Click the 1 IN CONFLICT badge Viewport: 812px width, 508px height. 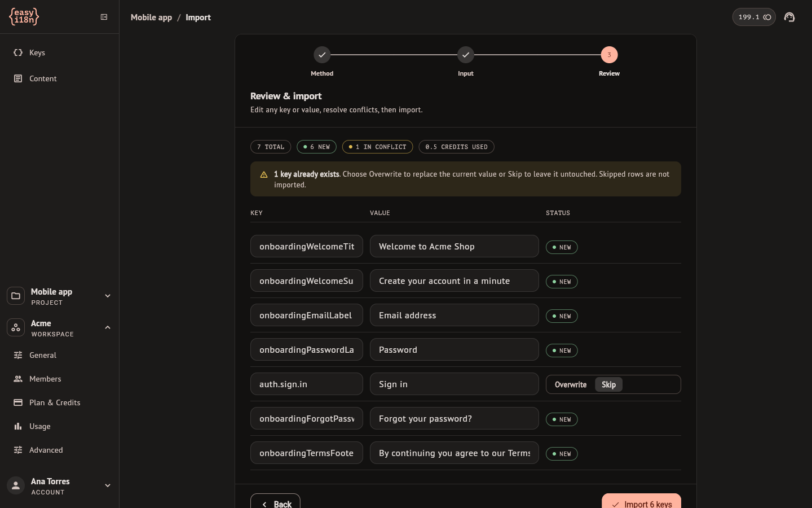click(x=377, y=147)
